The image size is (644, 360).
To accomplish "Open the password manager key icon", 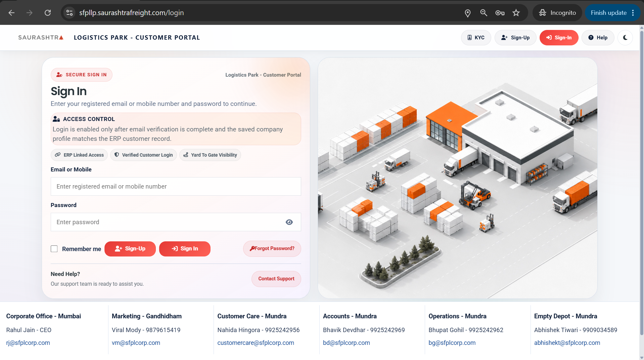I will tap(500, 13).
